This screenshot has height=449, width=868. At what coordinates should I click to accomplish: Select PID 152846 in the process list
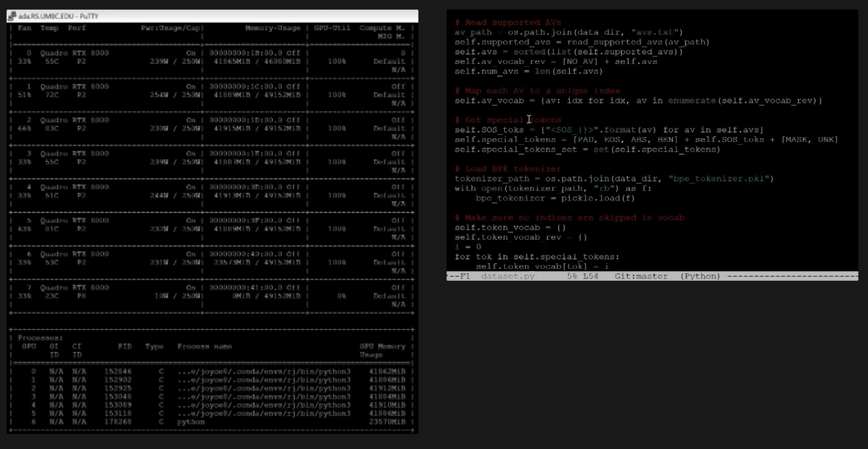tap(118, 372)
